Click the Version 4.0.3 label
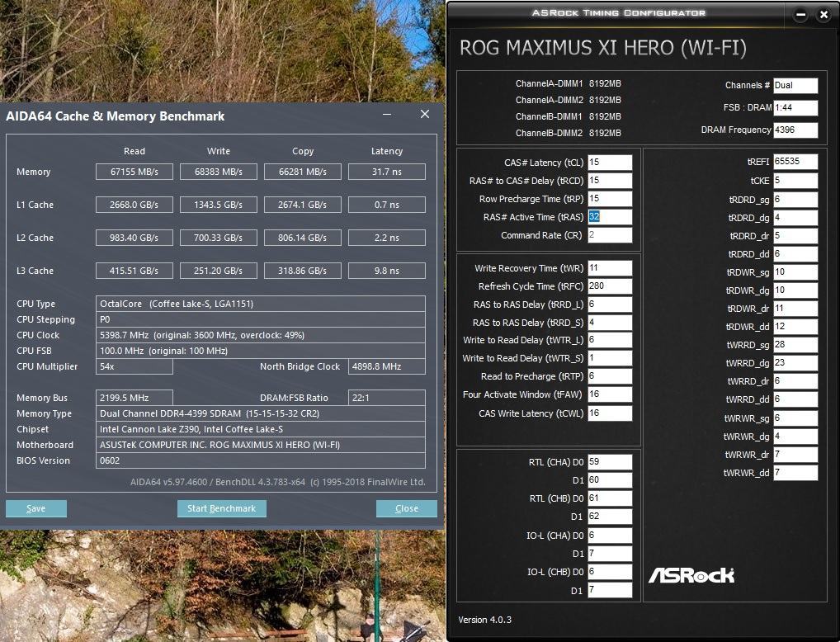 pos(485,620)
